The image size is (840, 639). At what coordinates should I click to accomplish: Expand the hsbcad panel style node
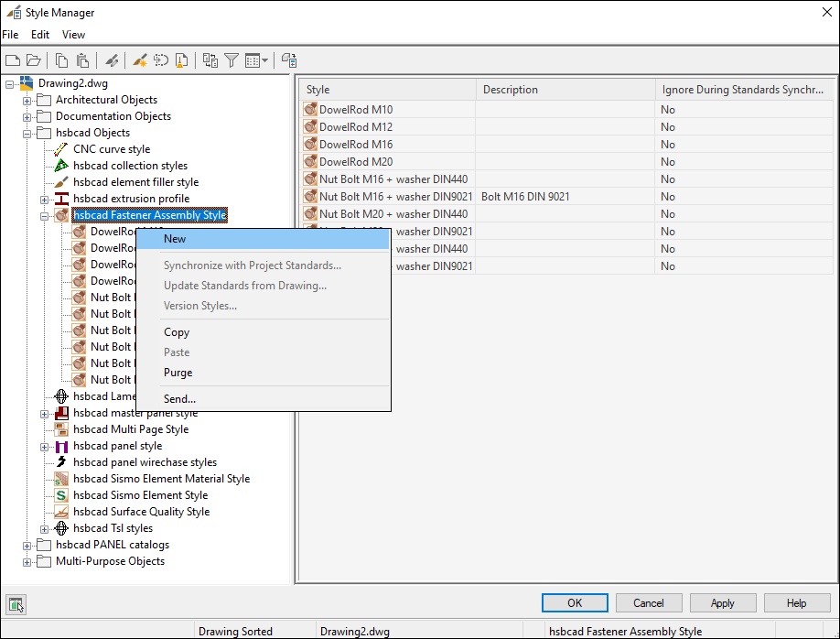point(45,447)
